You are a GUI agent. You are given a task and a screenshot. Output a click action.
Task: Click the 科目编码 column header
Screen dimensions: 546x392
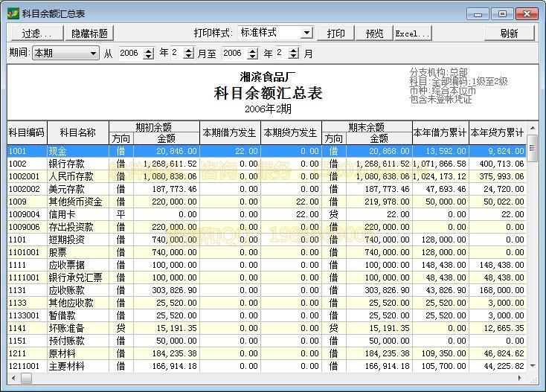click(x=27, y=132)
